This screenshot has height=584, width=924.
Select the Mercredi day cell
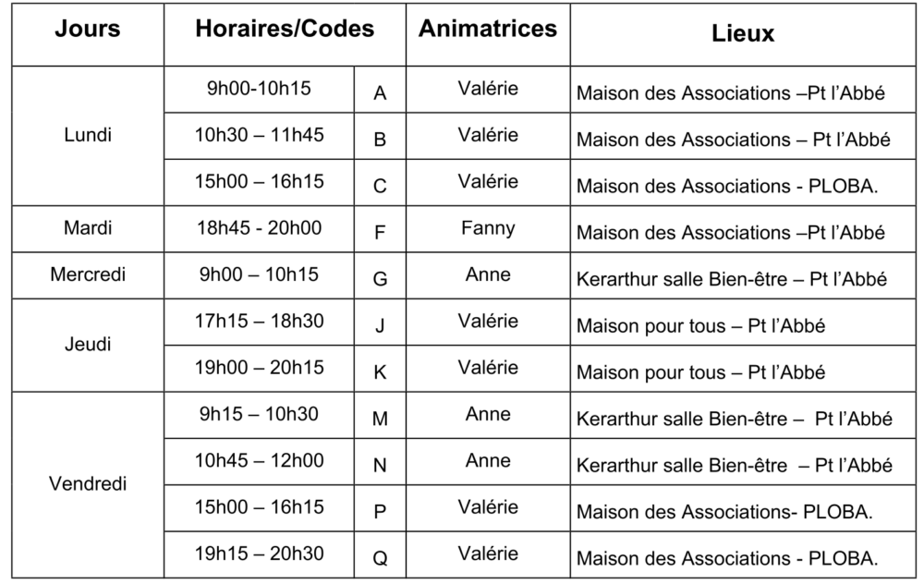pos(88,275)
